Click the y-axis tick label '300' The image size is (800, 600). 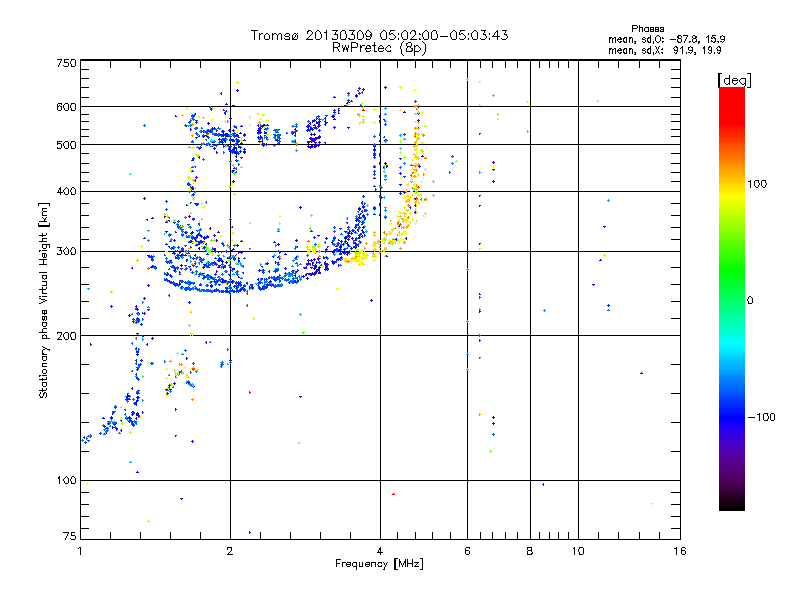pos(66,252)
